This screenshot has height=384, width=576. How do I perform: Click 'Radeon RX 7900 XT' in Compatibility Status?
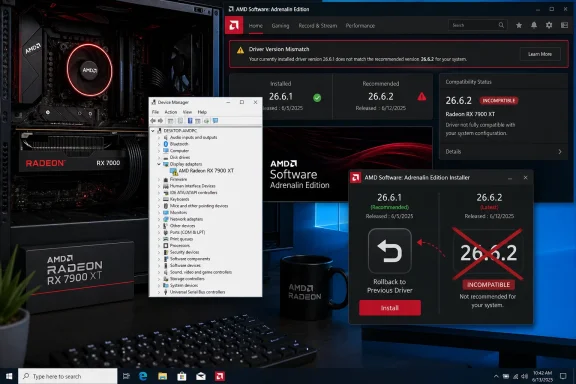click(470, 114)
